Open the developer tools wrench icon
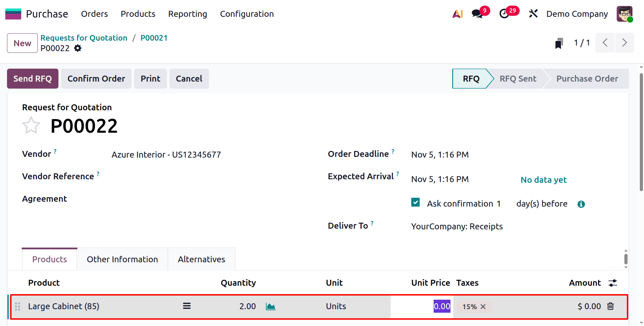Viewport: 644px width, 326px height. pyautogui.click(x=533, y=14)
